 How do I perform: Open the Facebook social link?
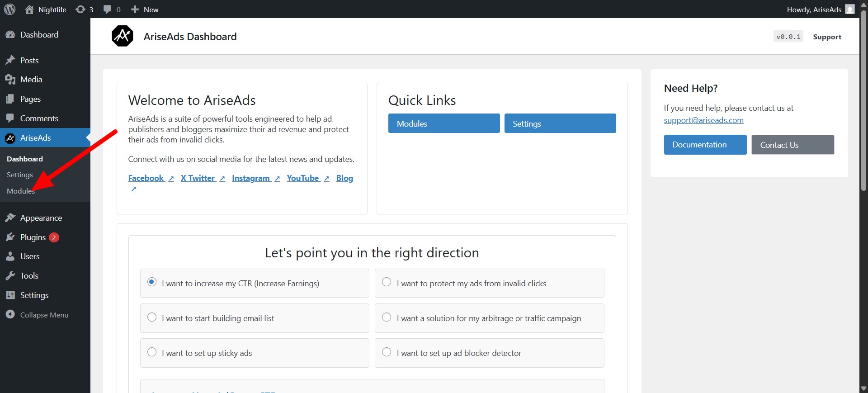pyautogui.click(x=146, y=178)
